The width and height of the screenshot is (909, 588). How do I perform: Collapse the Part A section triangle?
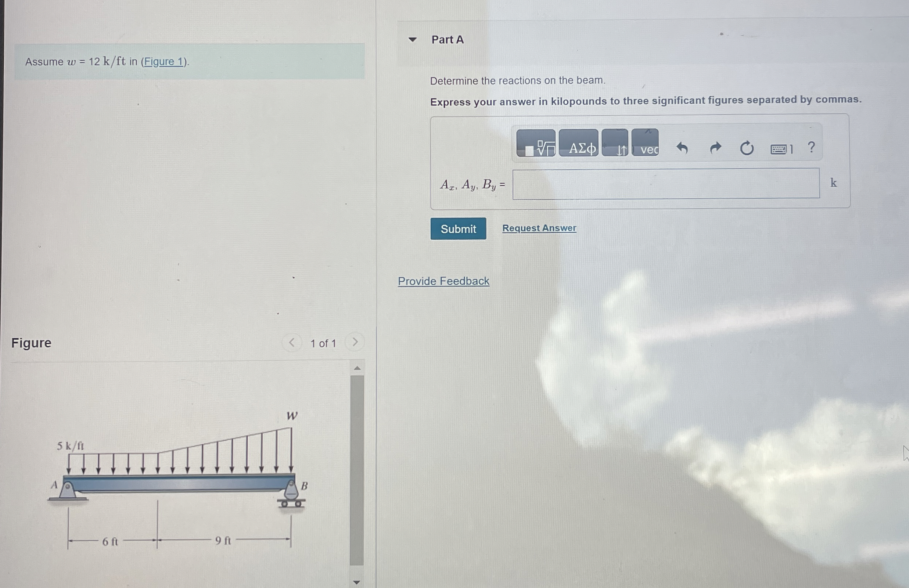412,39
